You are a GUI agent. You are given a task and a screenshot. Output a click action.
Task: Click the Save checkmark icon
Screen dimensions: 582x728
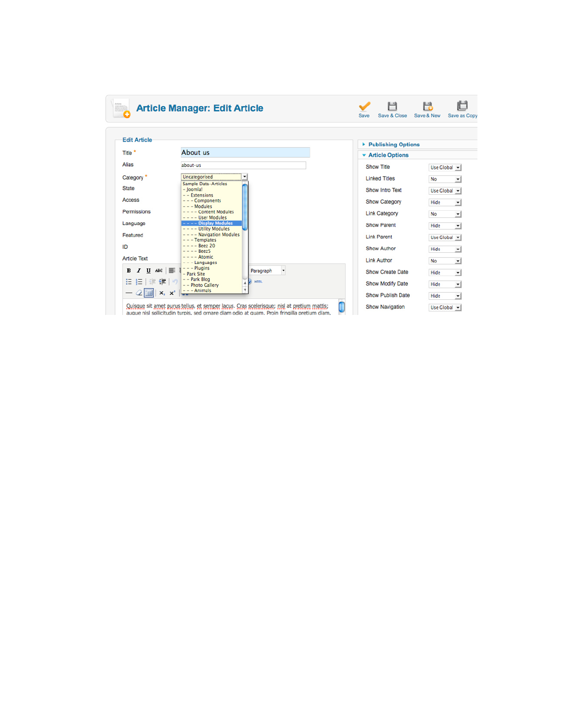pyautogui.click(x=364, y=106)
